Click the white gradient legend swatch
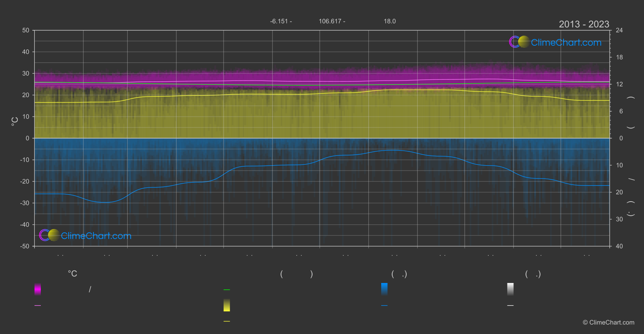The height and width of the screenshot is (334, 644). point(510,289)
